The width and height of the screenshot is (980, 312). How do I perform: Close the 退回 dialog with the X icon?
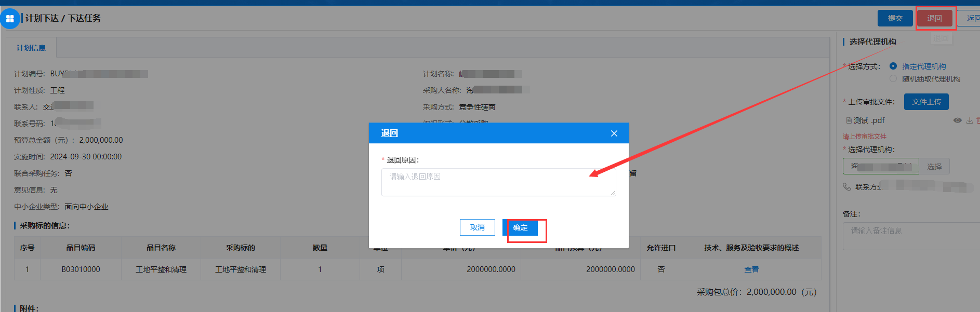614,133
